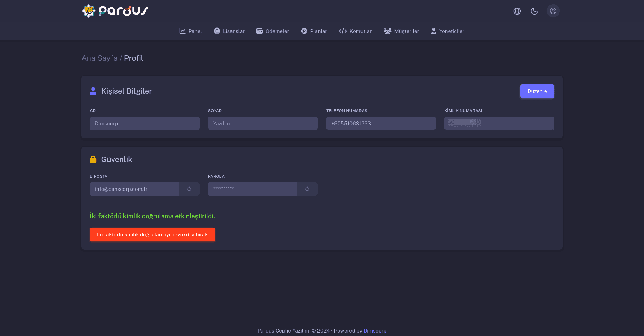The image size is (644, 336).
Task: Click the Kimlik Numarası field
Action: pyautogui.click(x=499, y=124)
